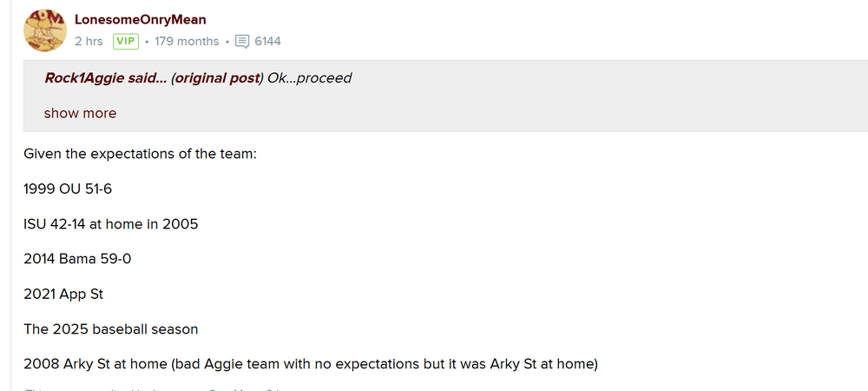Click the "ISU 42-14 at home in 2005" line
The height and width of the screenshot is (391, 868).
click(x=111, y=223)
